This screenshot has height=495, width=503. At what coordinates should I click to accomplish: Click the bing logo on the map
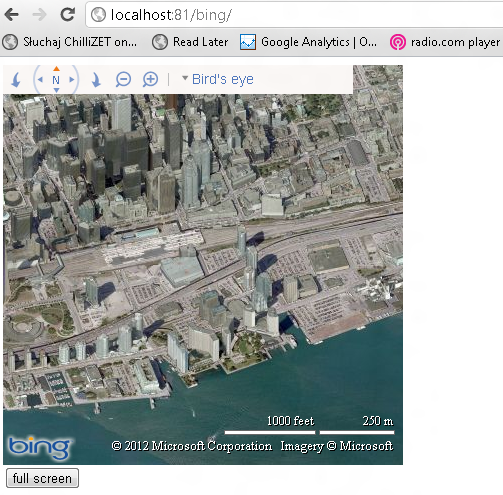39,448
